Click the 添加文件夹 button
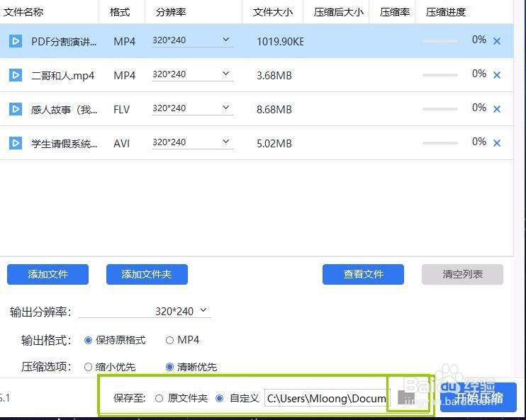Viewport: 526px width, 420px height. [x=147, y=275]
